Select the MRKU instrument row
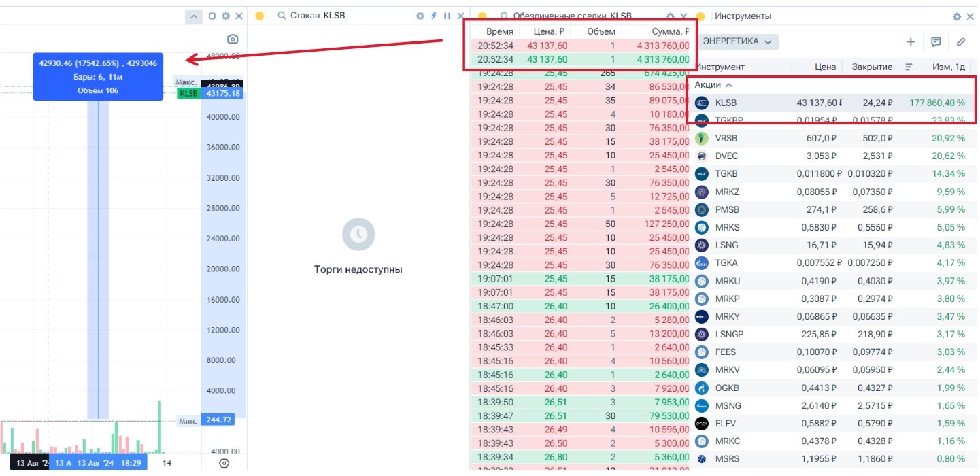This screenshot has height=476, width=980. (x=833, y=281)
